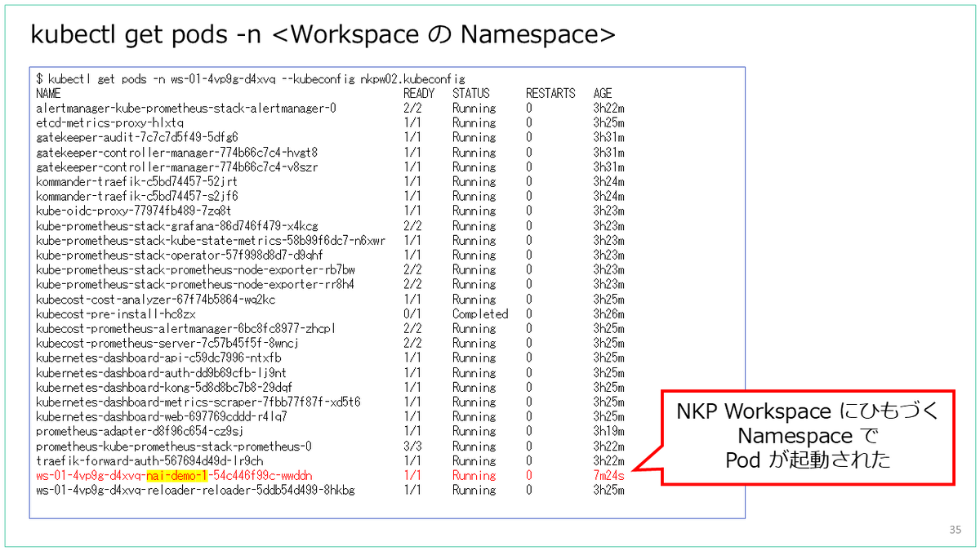Select the prometheus-adapter pod name
Image resolution: width=980 pixels, height=551 pixels.
pos(140,432)
